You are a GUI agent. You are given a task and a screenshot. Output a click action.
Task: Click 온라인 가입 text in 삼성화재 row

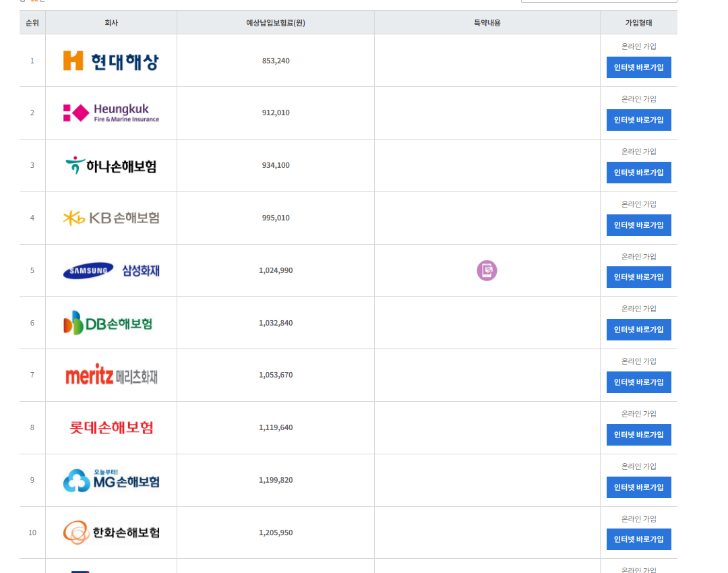click(x=638, y=256)
